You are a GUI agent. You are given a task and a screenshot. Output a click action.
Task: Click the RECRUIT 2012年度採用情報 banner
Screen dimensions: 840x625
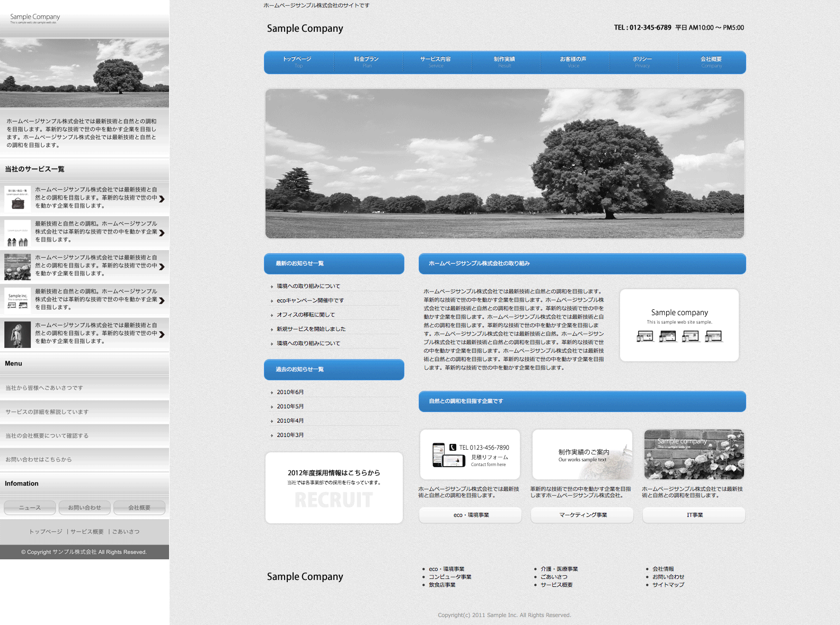[334, 488]
